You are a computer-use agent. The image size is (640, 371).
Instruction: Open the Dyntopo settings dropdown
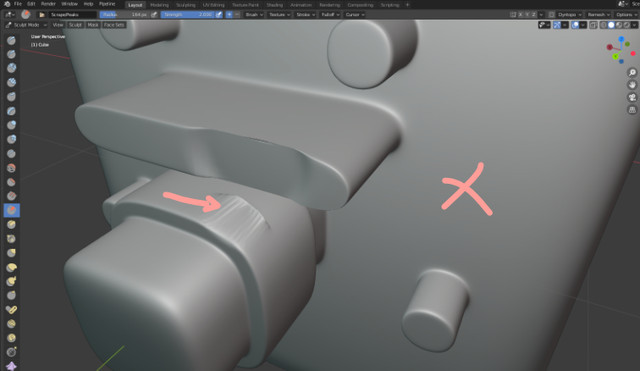[x=569, y=15]
